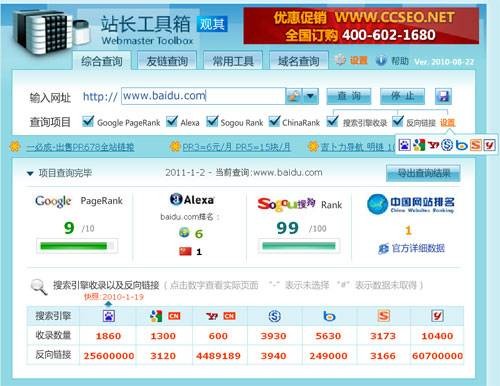Click orange Soso S icon in the popup strip
Screen dimensions: 500x386
tap(476, 145)
